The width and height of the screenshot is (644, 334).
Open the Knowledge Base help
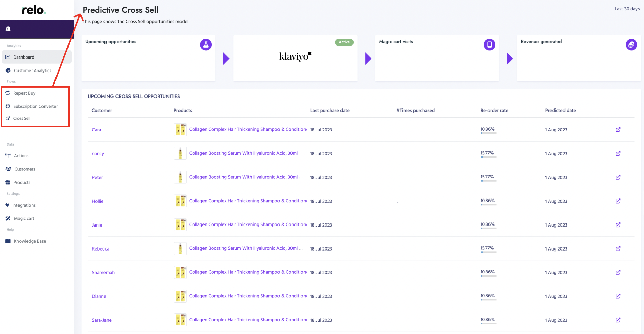30,241
